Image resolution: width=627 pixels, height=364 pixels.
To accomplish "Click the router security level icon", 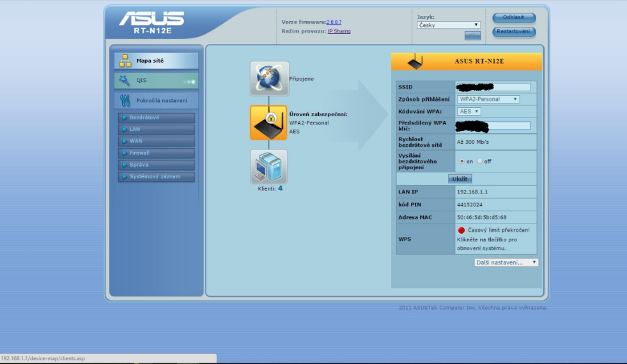I will 268,123.
